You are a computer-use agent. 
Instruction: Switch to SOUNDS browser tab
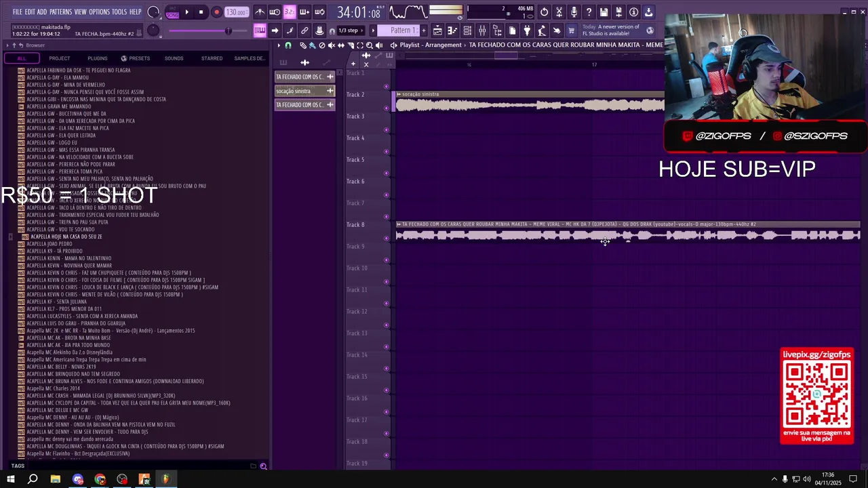tap(174, 58)
